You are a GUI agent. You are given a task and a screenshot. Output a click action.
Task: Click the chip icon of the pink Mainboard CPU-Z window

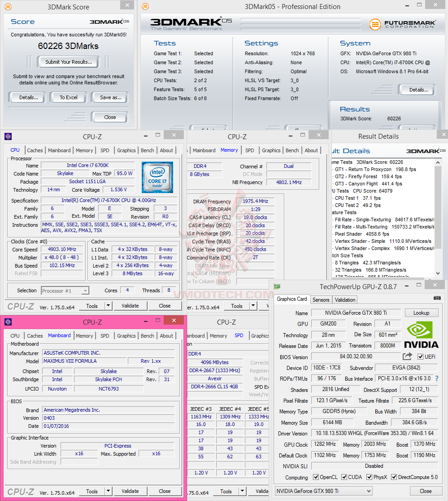point(8,322)
